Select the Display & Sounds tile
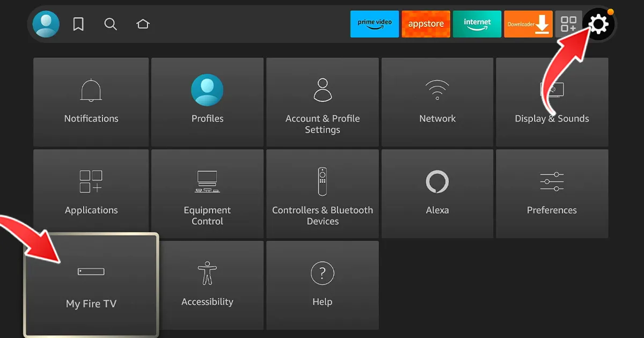The height and width of the screenshot is (338, 644). coord(552,102)
